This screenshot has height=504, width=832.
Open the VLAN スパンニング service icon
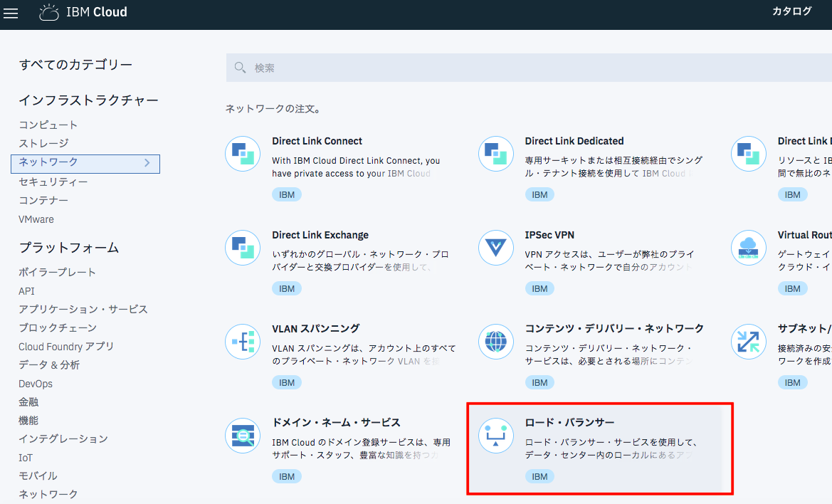point(243,342)
